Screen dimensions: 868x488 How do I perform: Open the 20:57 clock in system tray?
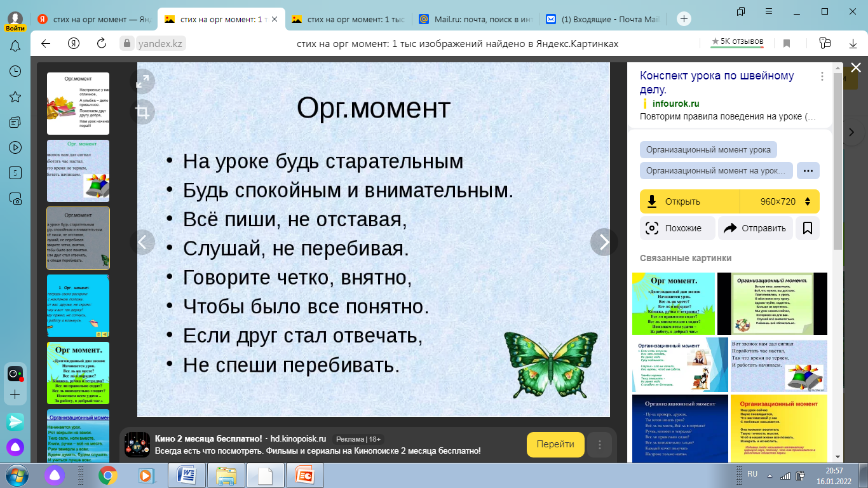click(x=834, y=475)
